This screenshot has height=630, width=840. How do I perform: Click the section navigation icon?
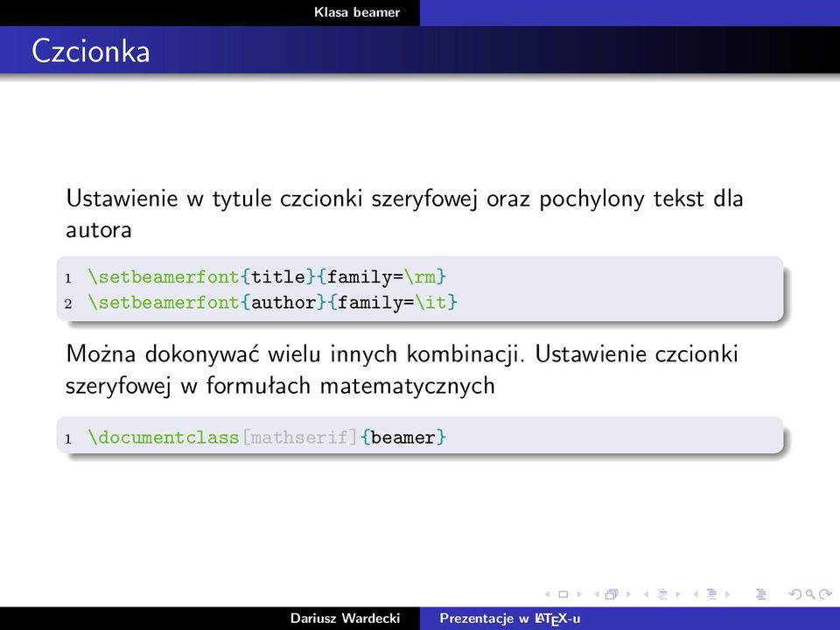coord(711,594)
